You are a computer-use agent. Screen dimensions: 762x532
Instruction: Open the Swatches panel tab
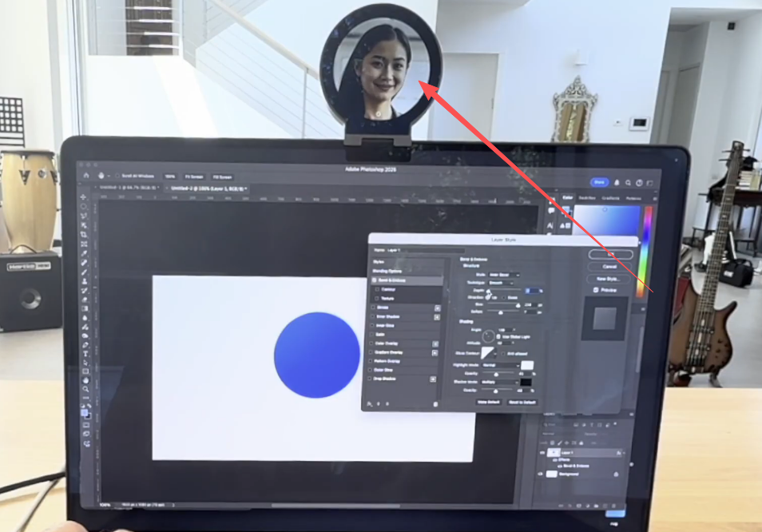[587, 198]
